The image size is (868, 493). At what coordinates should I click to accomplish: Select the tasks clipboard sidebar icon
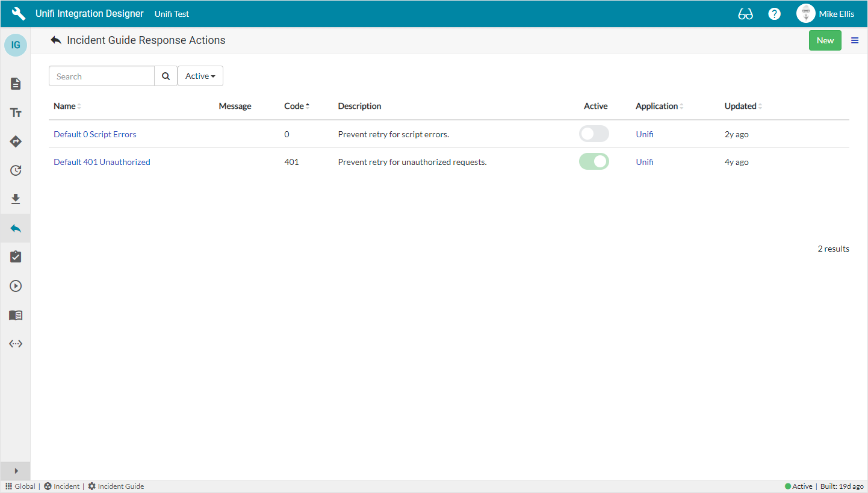pyautogui.click(x=15, y=256)
